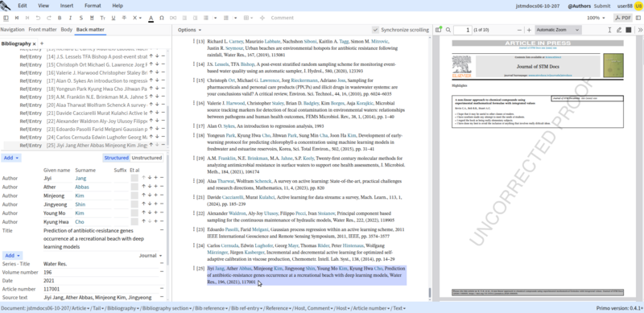Open the Journal reference type dropdown

[151, 256]
